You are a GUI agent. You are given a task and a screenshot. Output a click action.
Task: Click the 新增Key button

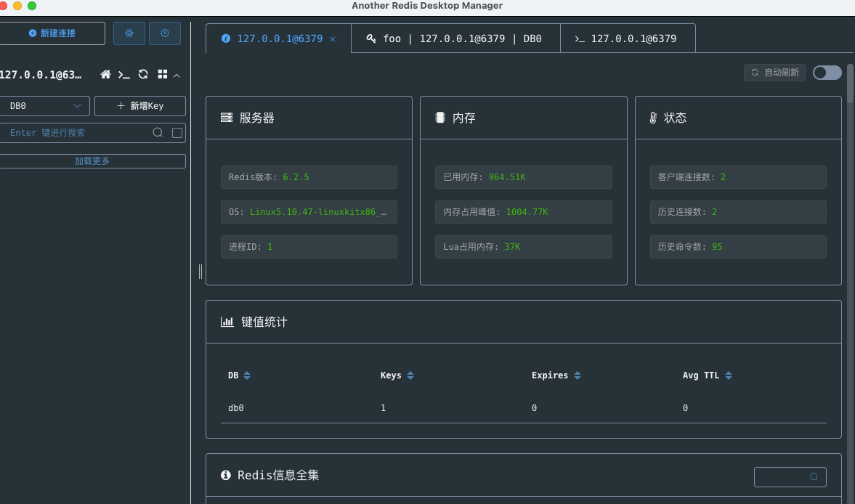point(140,106)
